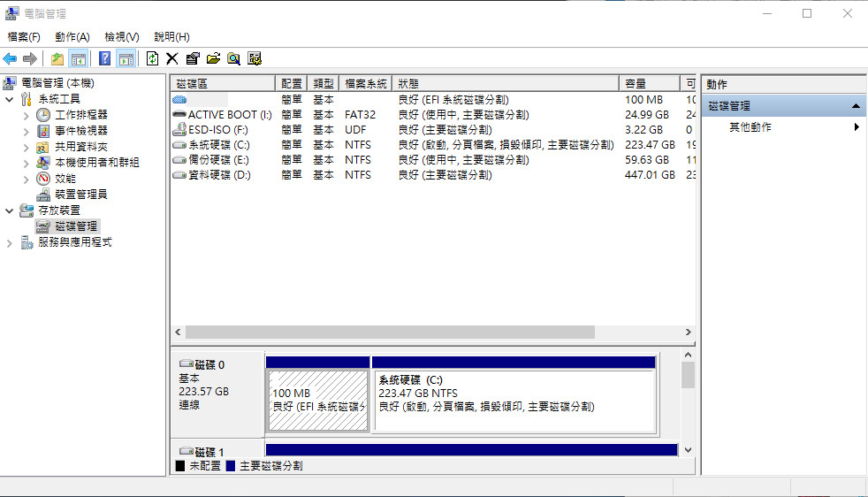868x497 pixels.
Task: Click 其他動作 in the actions pane
Action: (x=750, y=126)
